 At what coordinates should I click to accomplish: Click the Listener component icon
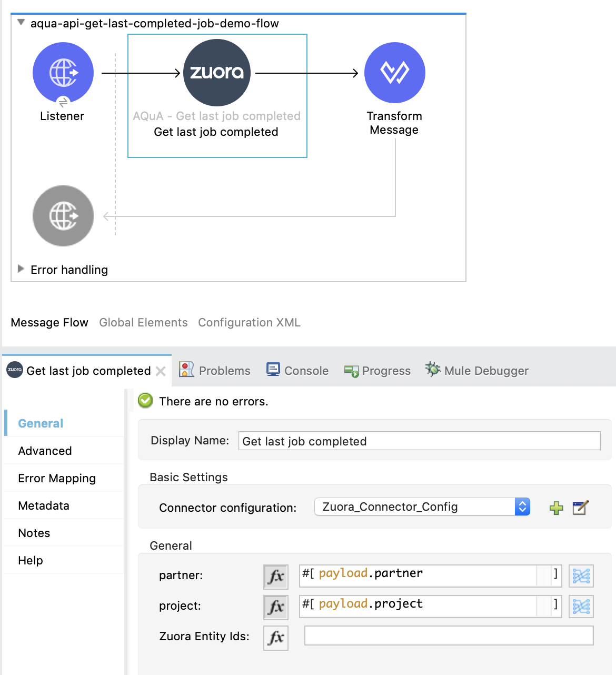coord(63,73)
